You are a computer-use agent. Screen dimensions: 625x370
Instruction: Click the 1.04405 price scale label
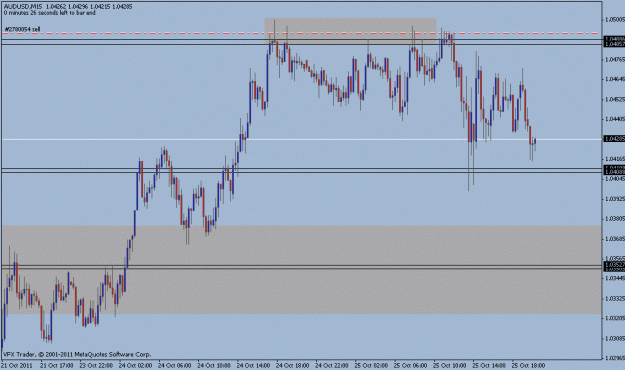point(615,119)
